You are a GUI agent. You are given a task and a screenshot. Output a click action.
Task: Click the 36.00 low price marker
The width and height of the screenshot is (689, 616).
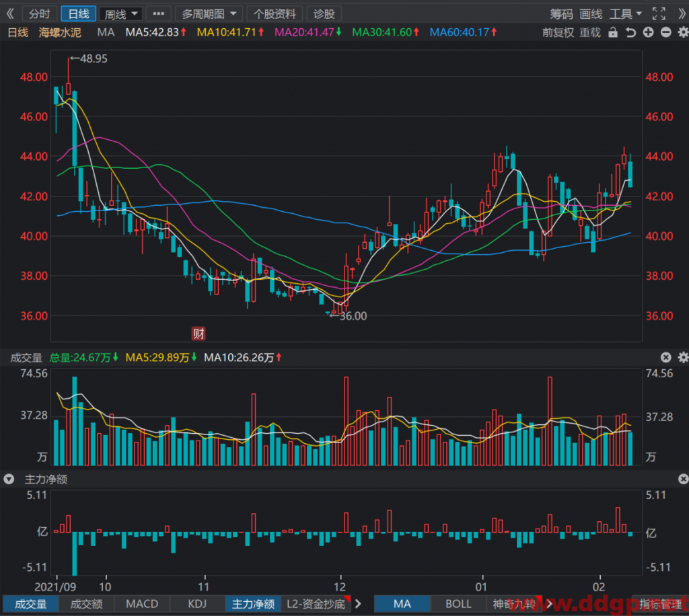(x=349, y=315)
